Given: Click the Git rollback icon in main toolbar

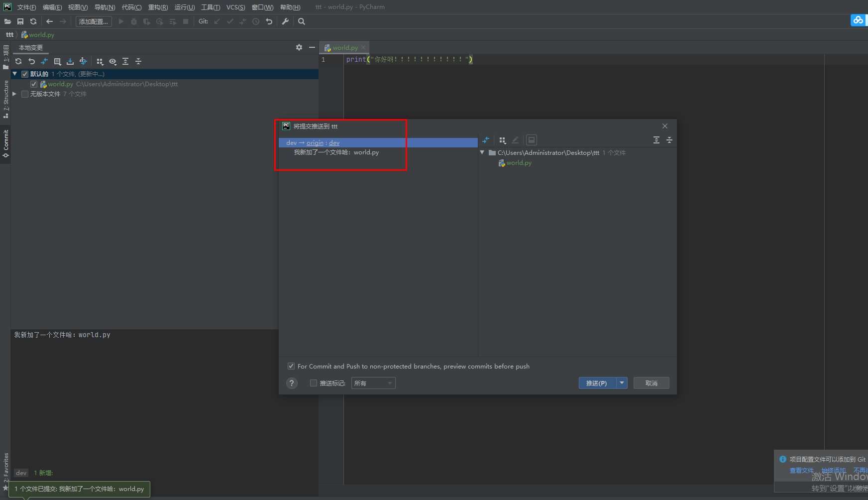Looking at the screenshot, I should coord(269,21).
